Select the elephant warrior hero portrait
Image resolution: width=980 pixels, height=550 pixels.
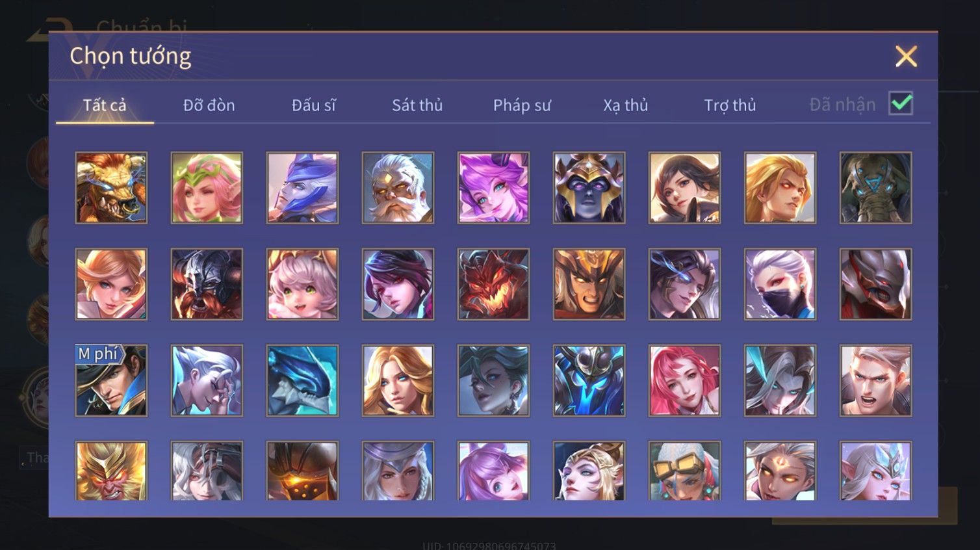coord(875,188)
